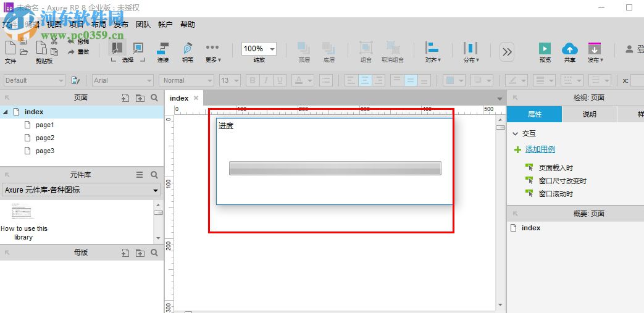Open the 团队 (Team) menu
Image resolution: width=644 pixels, height=313 pixels.
pos(143,24)
